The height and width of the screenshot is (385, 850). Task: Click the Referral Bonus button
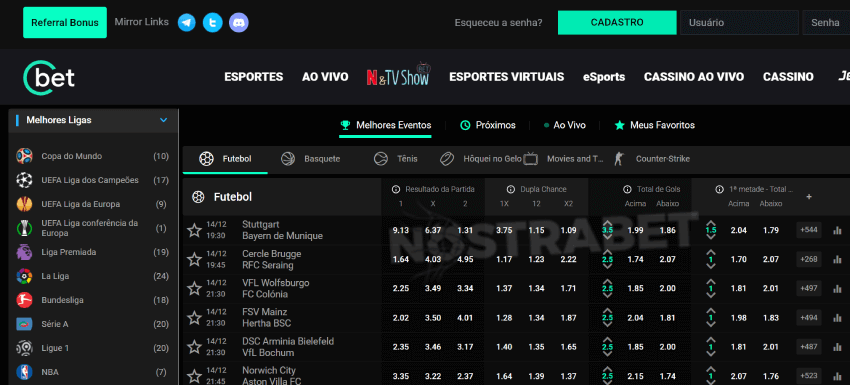65,23
